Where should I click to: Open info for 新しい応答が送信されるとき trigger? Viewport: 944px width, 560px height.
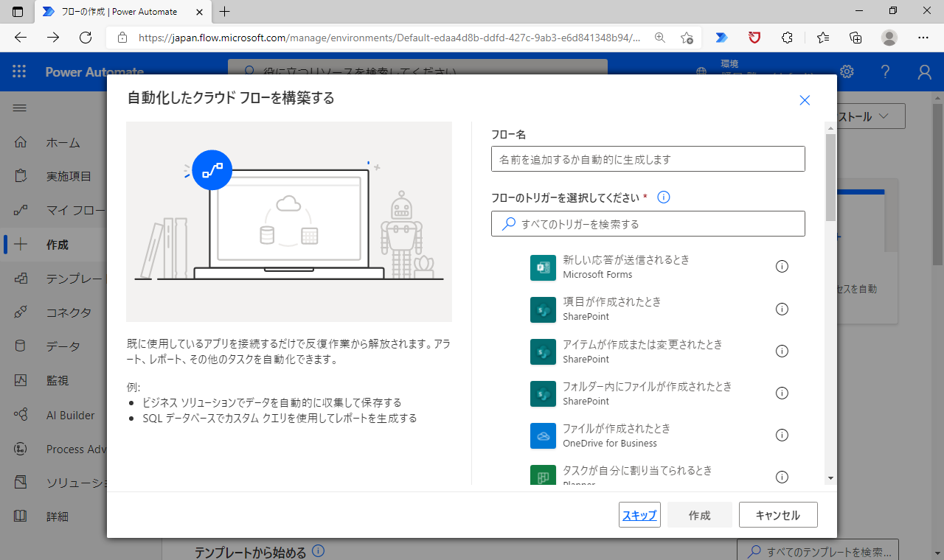(x=782, y=267)
